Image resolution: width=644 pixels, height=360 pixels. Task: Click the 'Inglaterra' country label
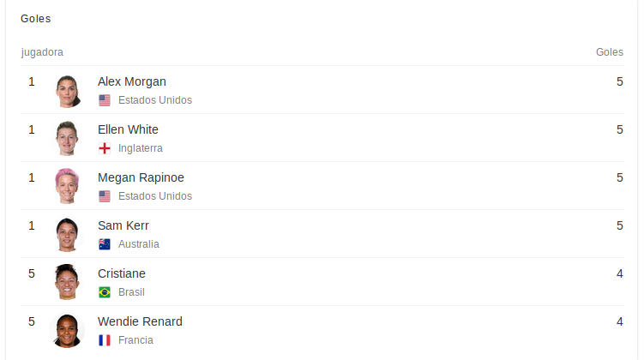click(141, 148)
